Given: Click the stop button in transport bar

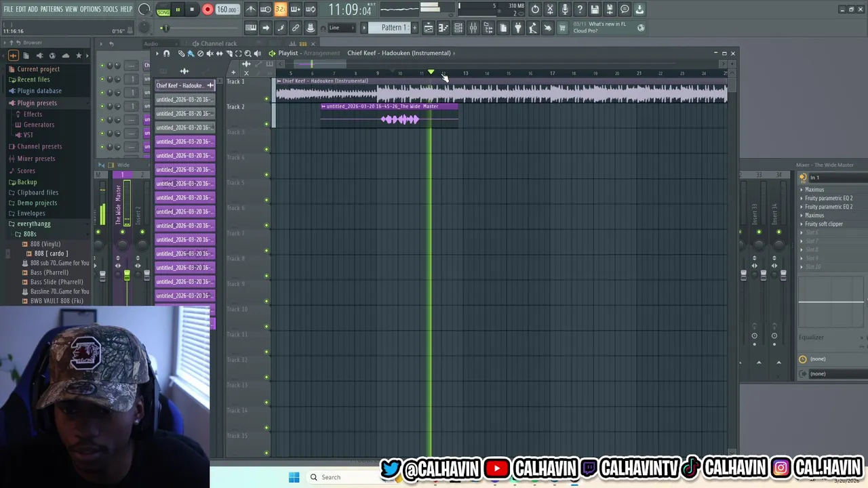Looking at the screenshot, I should pos(192,9).
